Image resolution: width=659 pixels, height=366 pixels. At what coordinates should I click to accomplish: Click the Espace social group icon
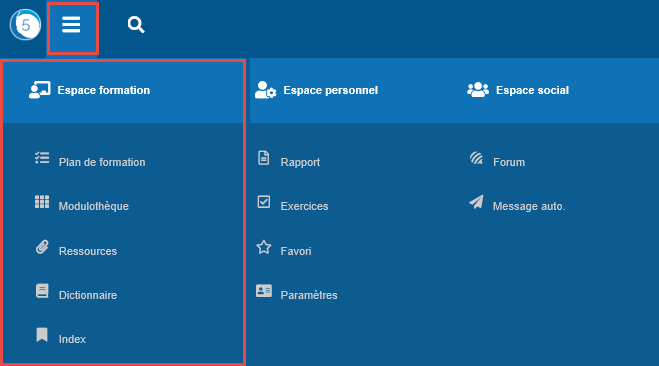point(478,90)
